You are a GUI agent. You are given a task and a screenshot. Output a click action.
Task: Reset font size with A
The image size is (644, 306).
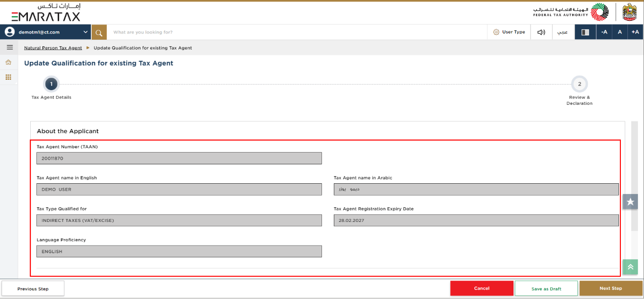tap(619, 32)
